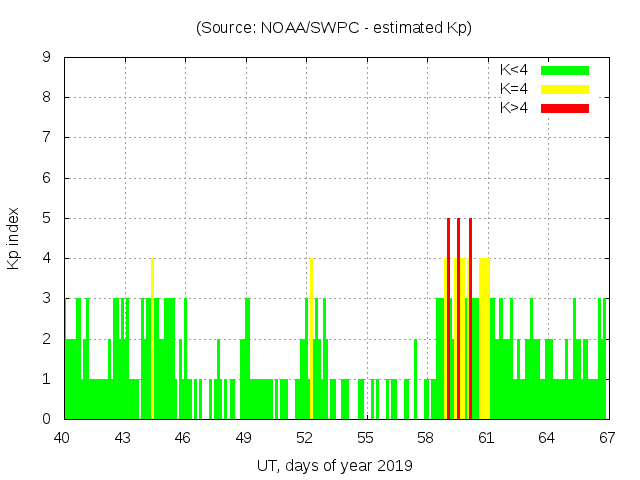Click the green K<4 legend swatch

pyautogui.click(x=565, y=70)
